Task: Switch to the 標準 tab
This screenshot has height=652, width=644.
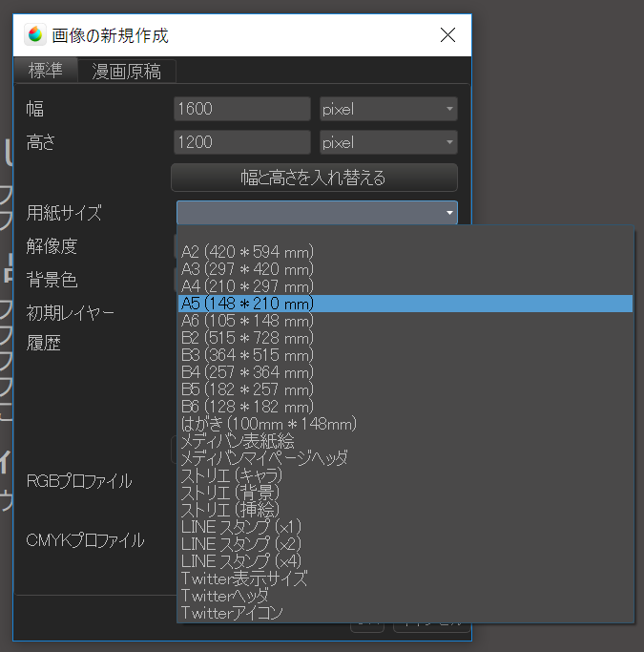Action: [x=46, y=70]
